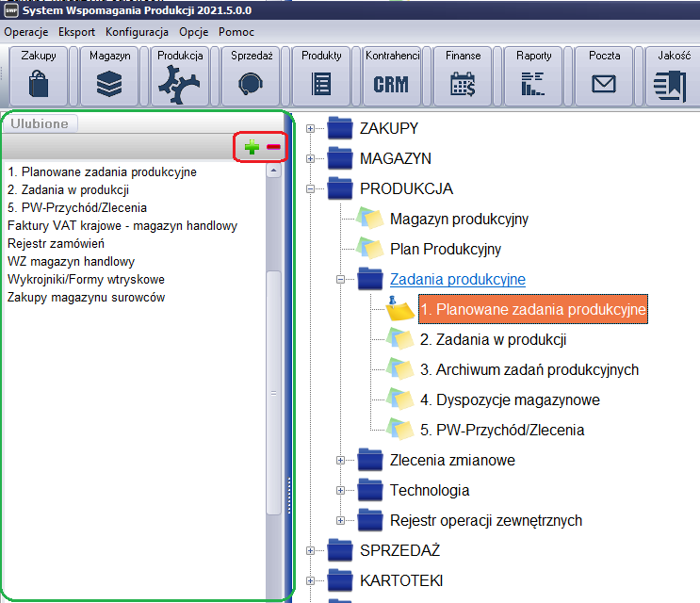Open the Zakupy shopping bag toolbar button

[x=39, y=74]
